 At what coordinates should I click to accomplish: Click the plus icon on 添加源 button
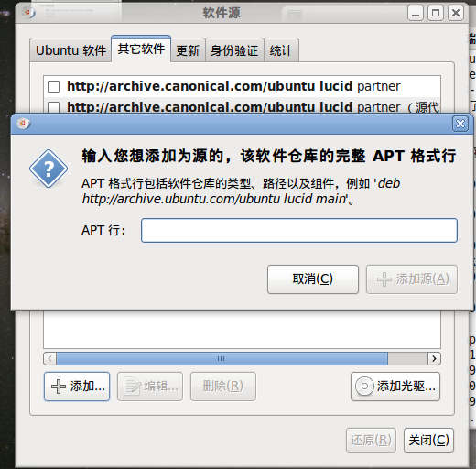coord(384,279)
